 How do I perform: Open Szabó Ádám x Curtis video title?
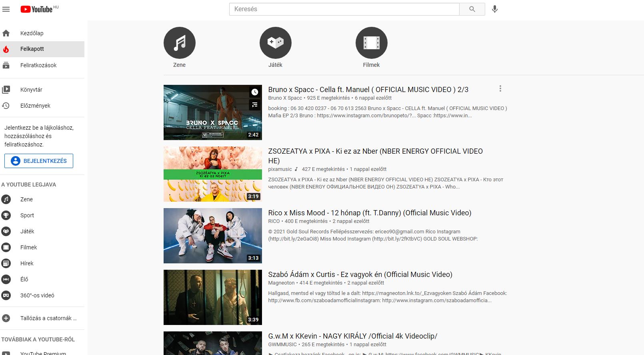pos(360,275)
